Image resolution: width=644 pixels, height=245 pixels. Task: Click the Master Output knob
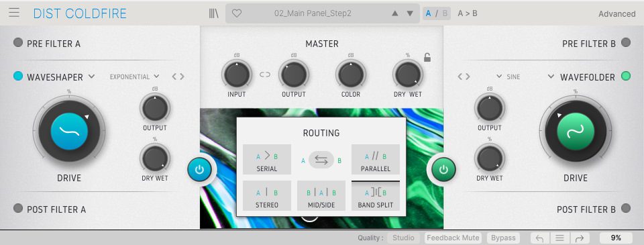pyautogui.click(x=294, y=75)
